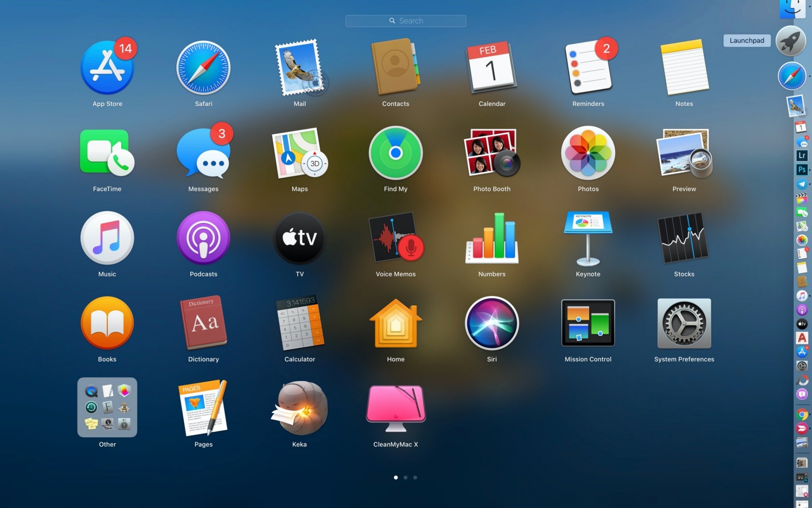Open Google Chrome from the Dock
812x508 pixels.
coord(802,415)
